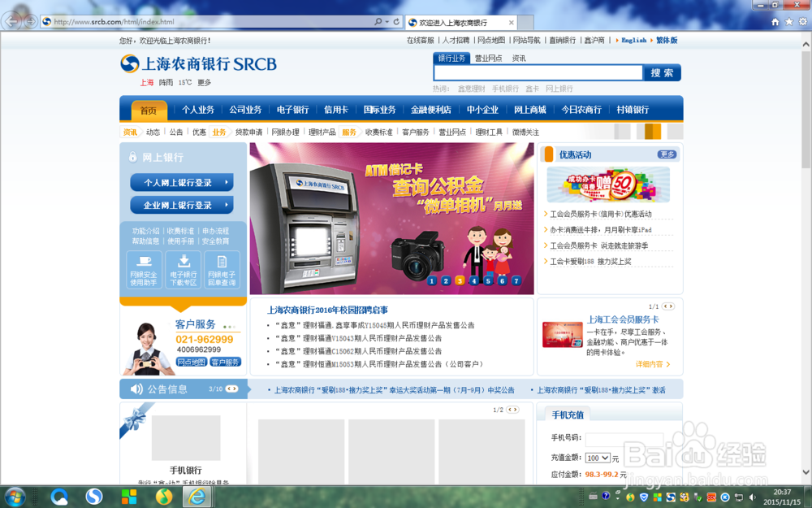Switch to 繁体版 version
812x508 pixels.
(667, 40)
